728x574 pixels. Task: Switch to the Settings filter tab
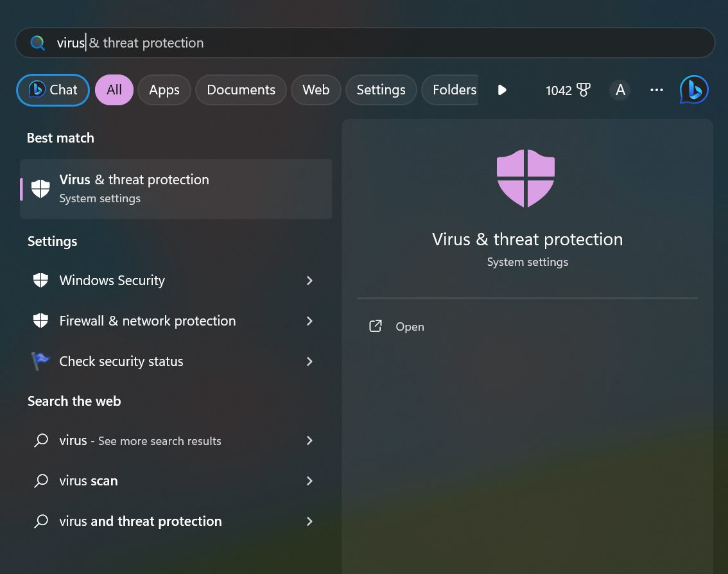(381, 90)
